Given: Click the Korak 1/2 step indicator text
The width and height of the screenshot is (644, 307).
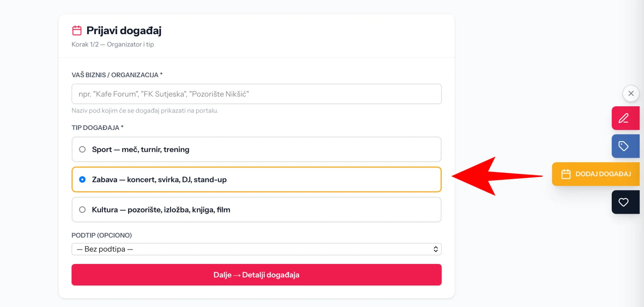Looking at the screenshot, I should pyautogui.click(x=113, y=44).
